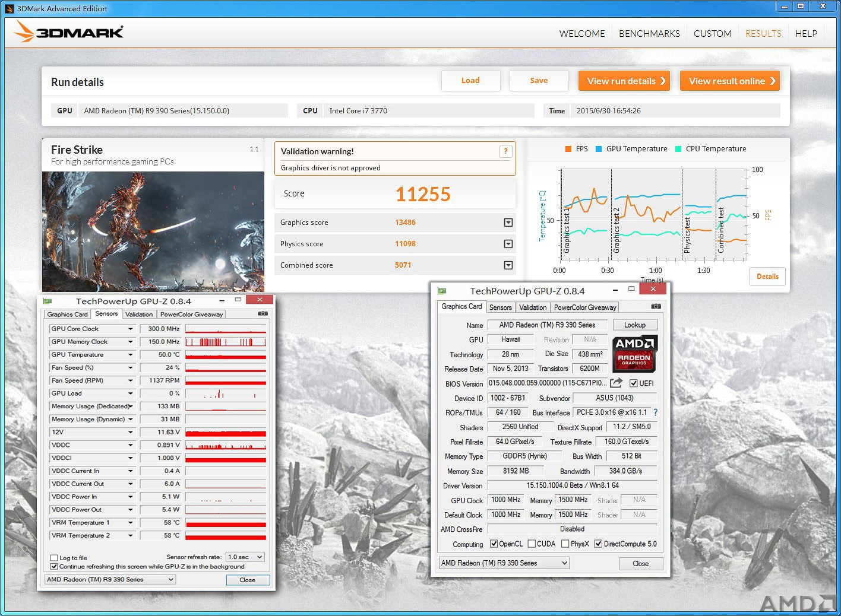Click the 3DMark logo in the header
This screenshot has width=841, height=616.
pyautogui.click(x=68, y=32)
